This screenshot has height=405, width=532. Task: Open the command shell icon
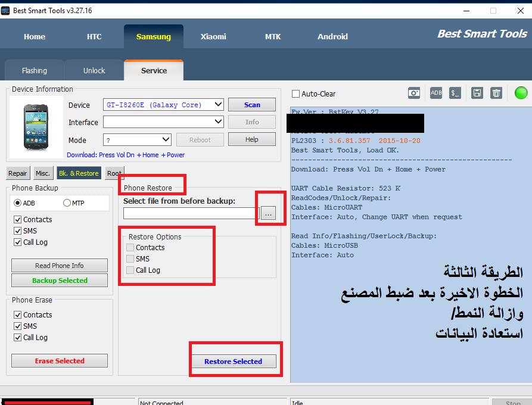pyautogui.click(x=455, y=93)
